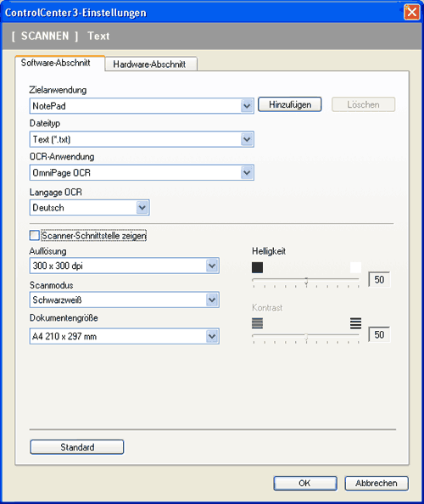
Task: Open the Zielanwendung dropdown showing NotePad
Action: (142, 106)
